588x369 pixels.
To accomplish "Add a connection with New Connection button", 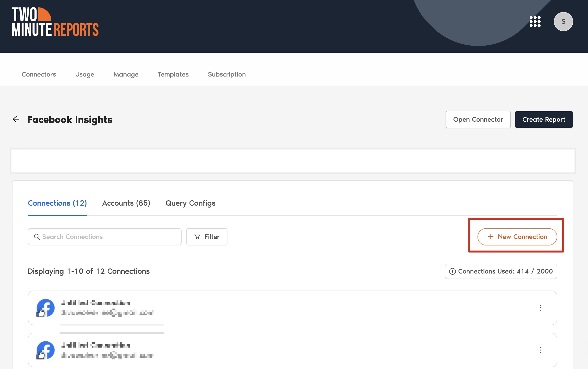I will click(x=517, y=237).
